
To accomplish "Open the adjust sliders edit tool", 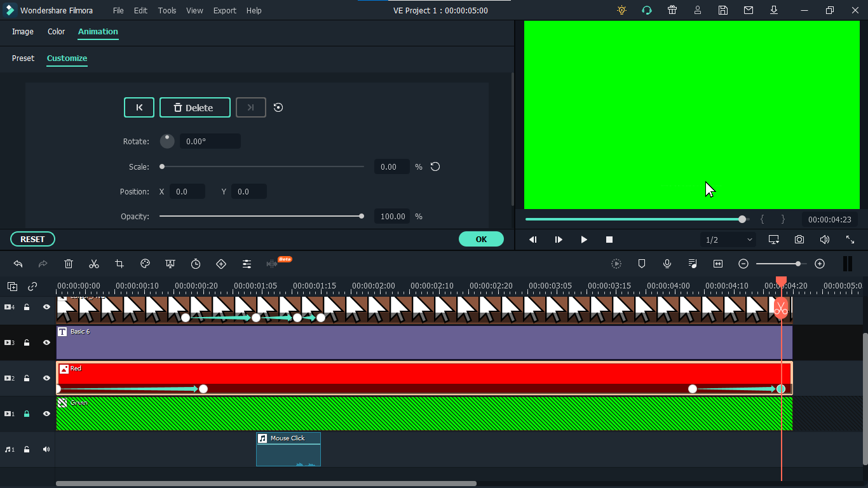I will click(247, 264).
